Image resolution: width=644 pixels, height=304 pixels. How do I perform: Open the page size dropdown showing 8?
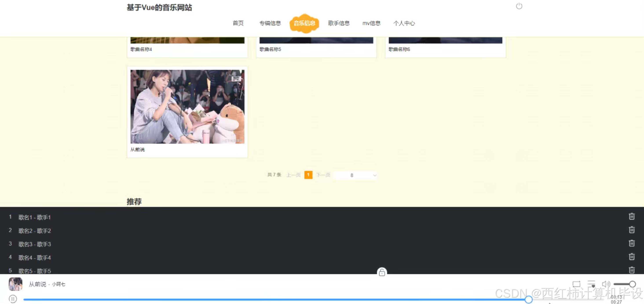(355, 175)
